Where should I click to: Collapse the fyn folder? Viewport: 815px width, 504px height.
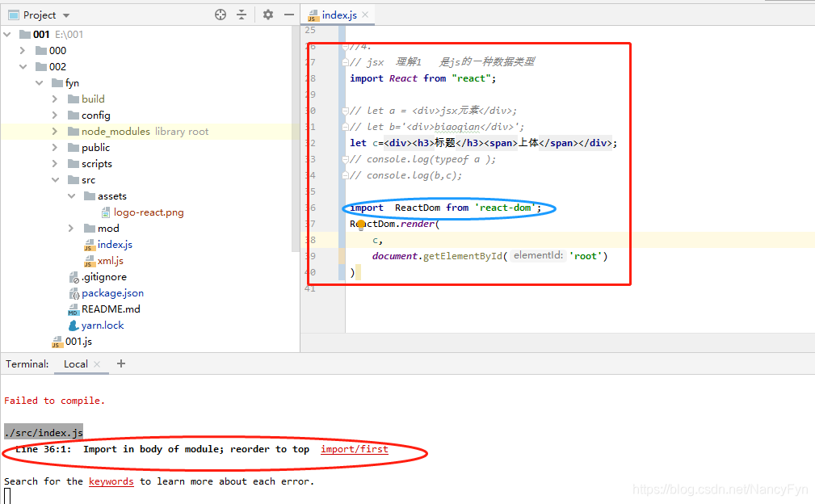[39, 82]
